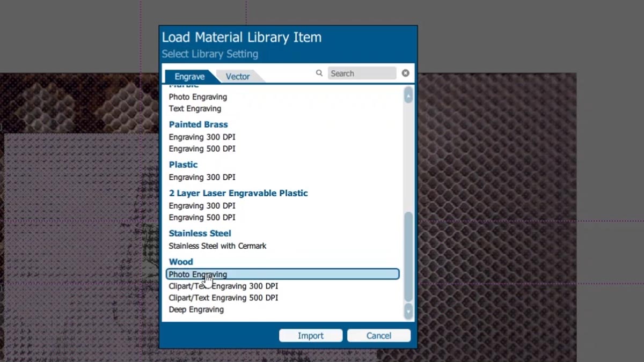This screenshot has height=362, width=644.
Task: Cancel the material library dialog
Action: pyautogui.click(x=378, y=336)
